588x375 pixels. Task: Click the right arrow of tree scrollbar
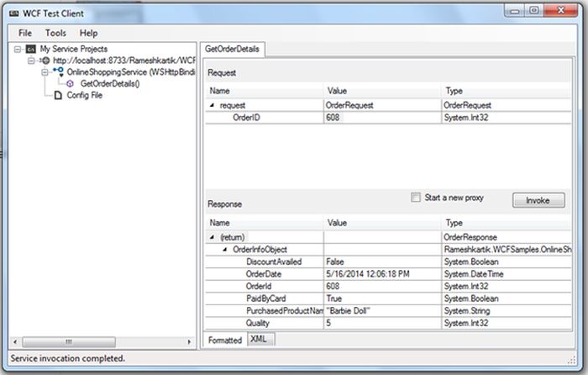click(189, 342)
